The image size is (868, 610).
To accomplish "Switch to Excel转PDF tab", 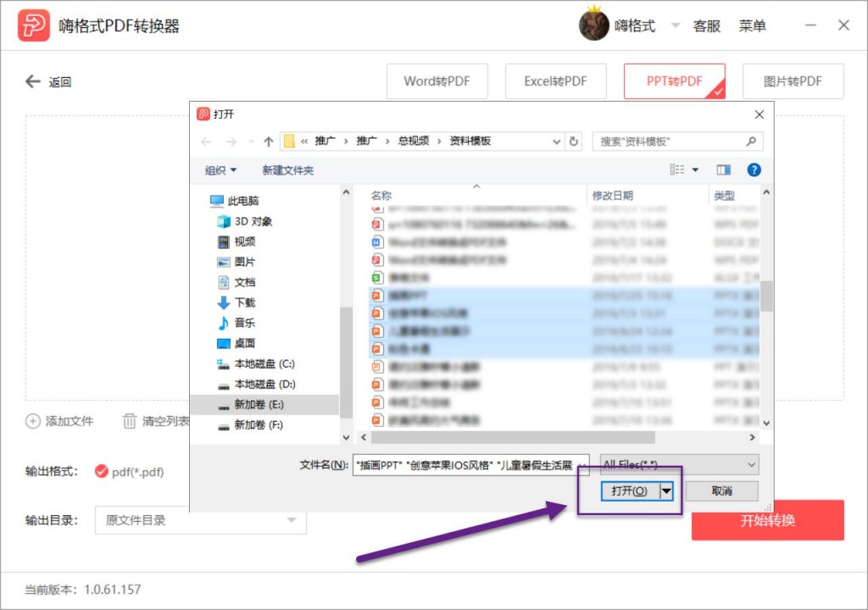I will pos(555,81).
